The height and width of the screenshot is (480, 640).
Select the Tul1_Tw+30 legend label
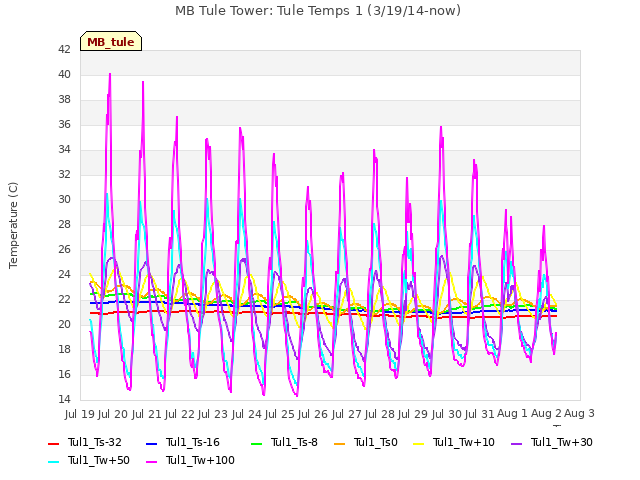(x=562, y=442)
